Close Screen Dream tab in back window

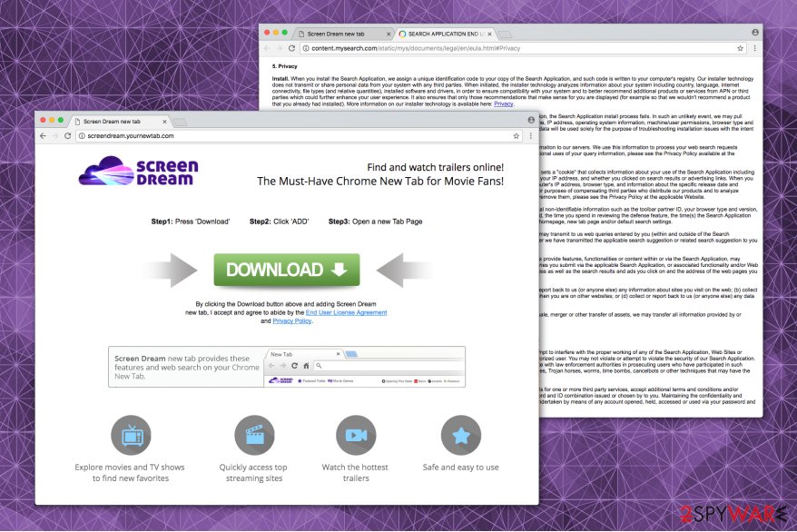(389, 34)
